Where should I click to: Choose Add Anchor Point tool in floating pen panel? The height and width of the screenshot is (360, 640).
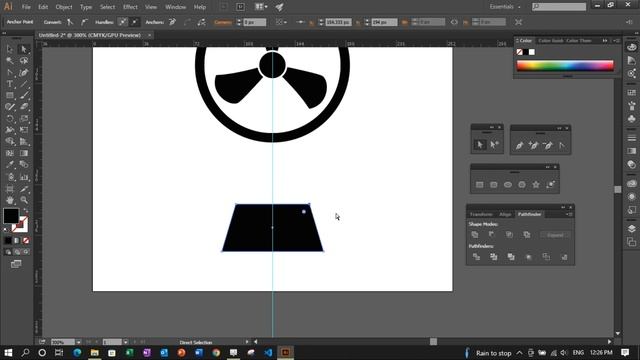tap(533, 145)
